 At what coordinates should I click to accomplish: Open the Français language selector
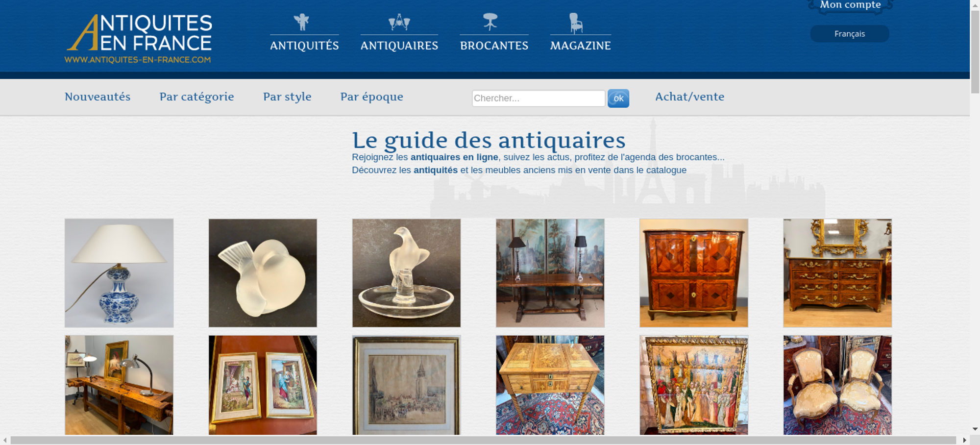(850, 34)
